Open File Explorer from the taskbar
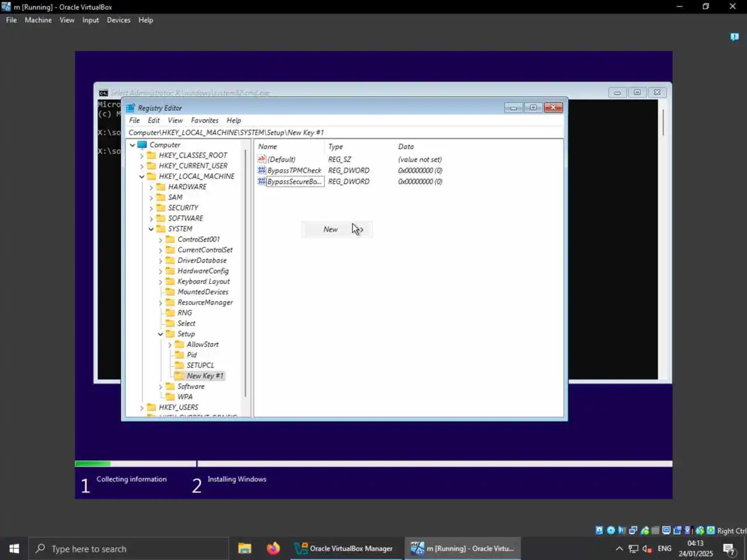Viewport: 747px width, 560px height. coord(245,548)
